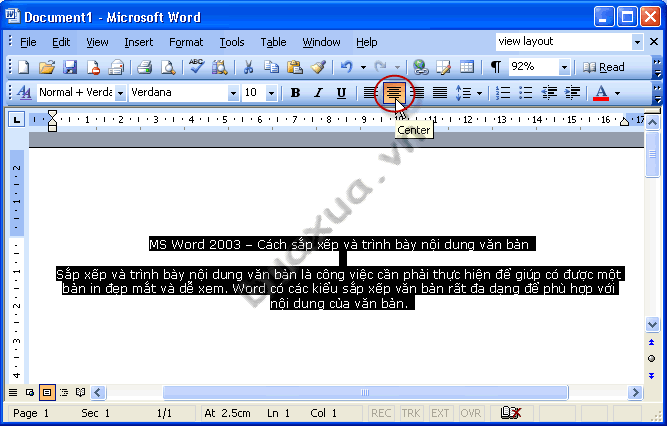667x426 pixels.
Task: Open the Research tool
Action: [220, 67]
